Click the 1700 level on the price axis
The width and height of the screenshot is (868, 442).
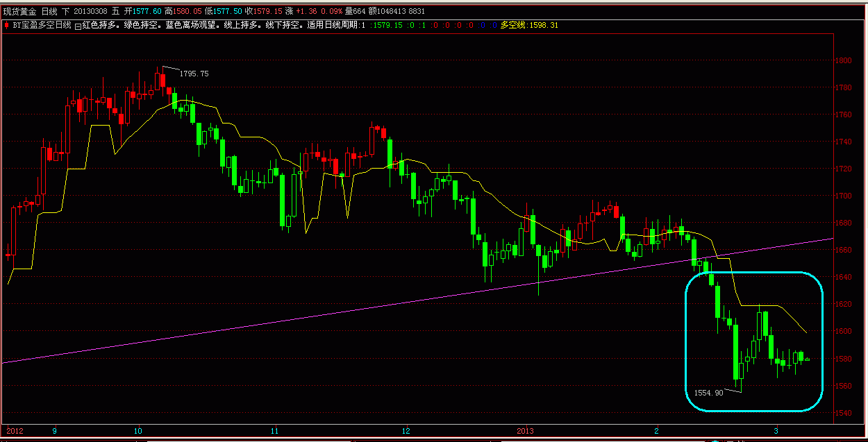[844, 196]
